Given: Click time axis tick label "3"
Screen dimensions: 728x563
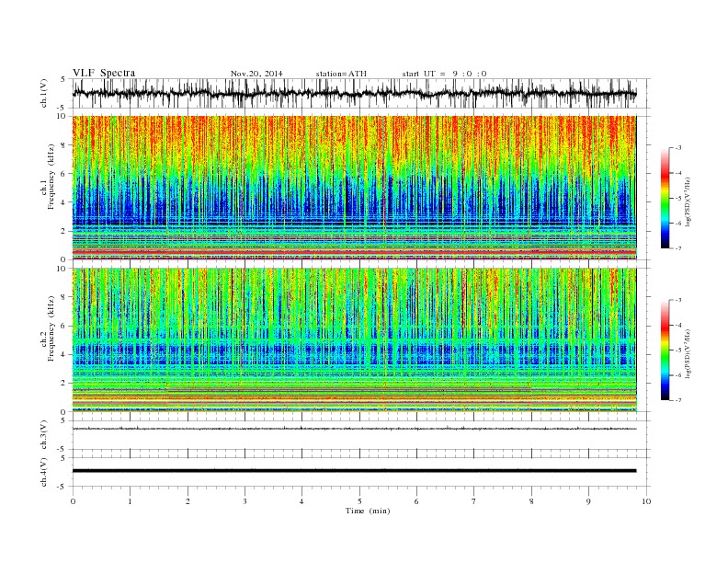Looking at the screenshot, I should (245, 501).
